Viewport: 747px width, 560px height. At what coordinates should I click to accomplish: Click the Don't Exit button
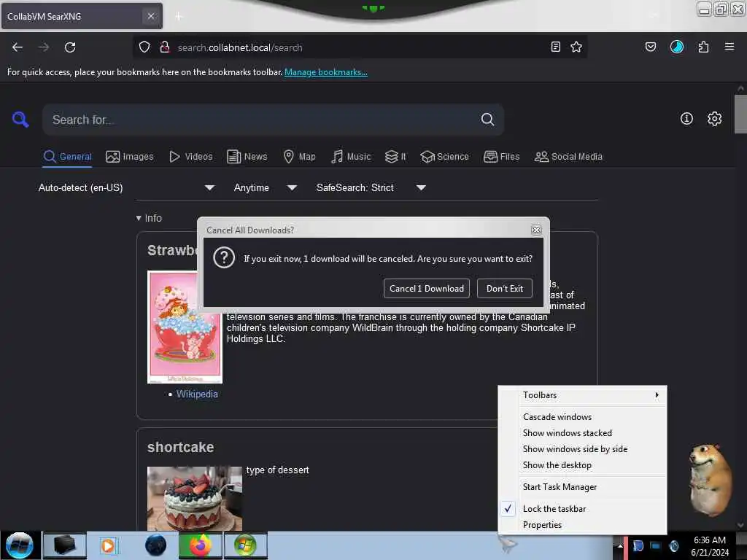pyautogui.click(x=505, y=288)
